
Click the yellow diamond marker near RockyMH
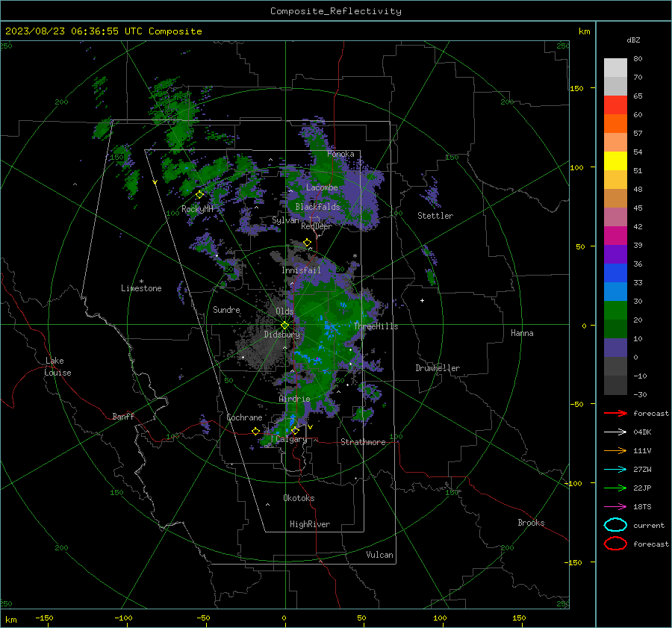click(199, 195)
